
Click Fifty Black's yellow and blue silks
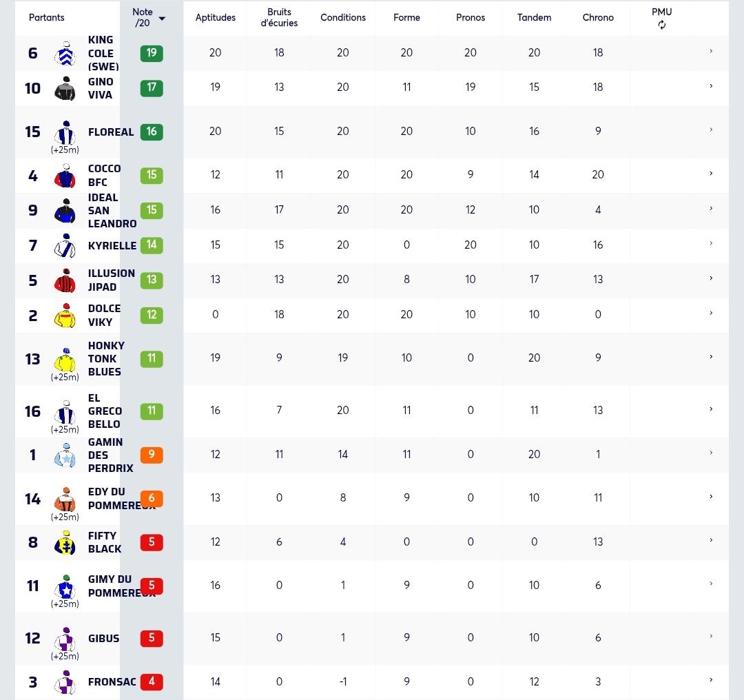click(65, 542)
